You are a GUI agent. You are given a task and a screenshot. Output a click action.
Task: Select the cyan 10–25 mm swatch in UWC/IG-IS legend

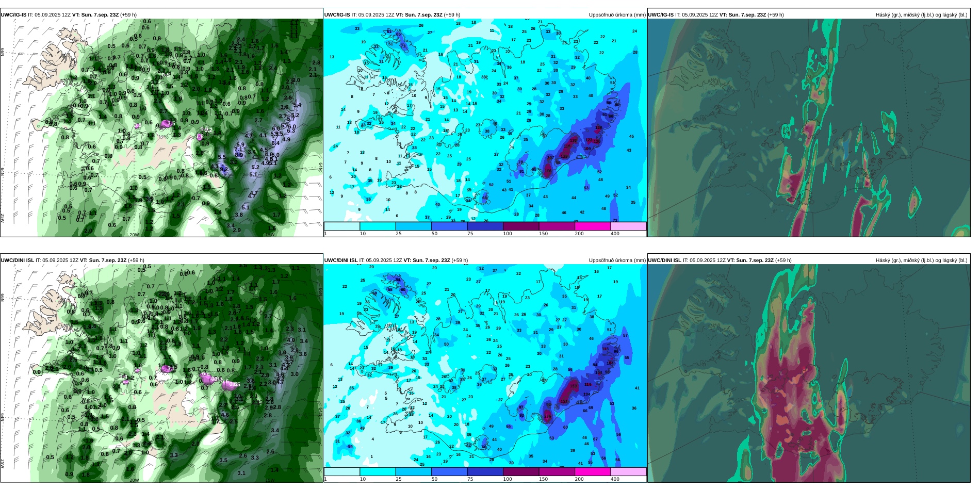click(378, 226)
